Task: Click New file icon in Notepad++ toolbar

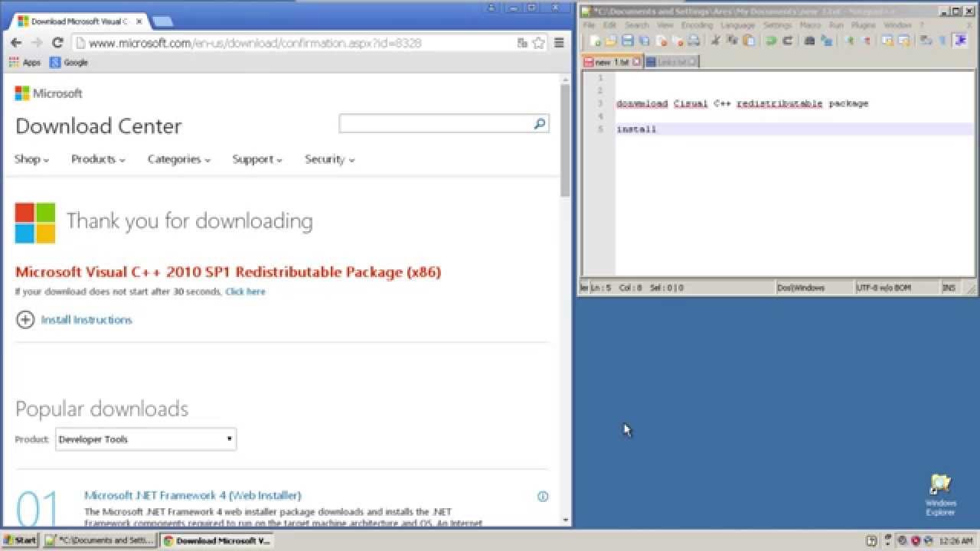Action: coord(595,41)
